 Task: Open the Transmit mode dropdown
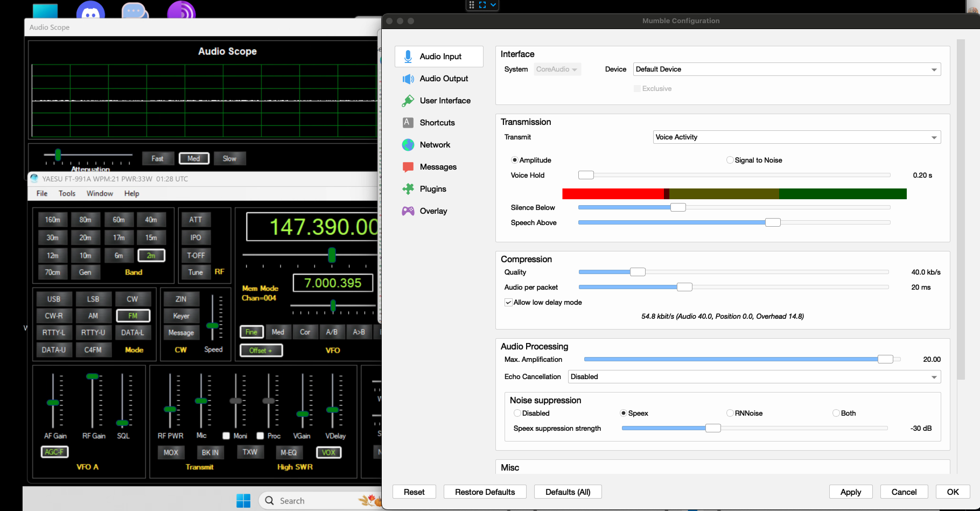pyautogui.click(x=796, y=137)
